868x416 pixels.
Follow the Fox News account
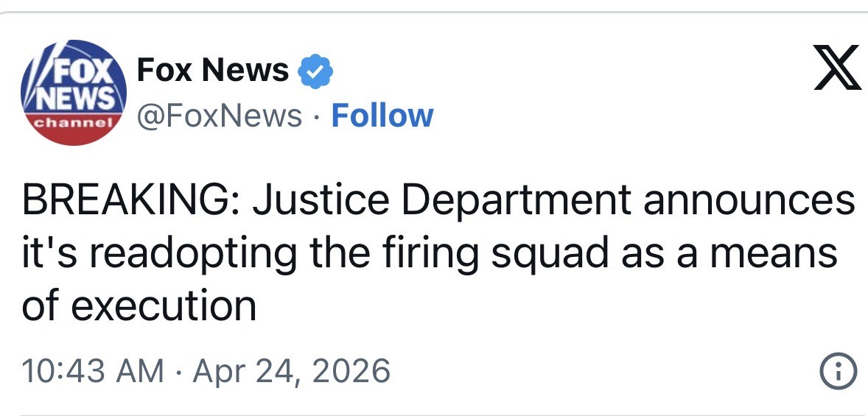click(x=382, y=116)
